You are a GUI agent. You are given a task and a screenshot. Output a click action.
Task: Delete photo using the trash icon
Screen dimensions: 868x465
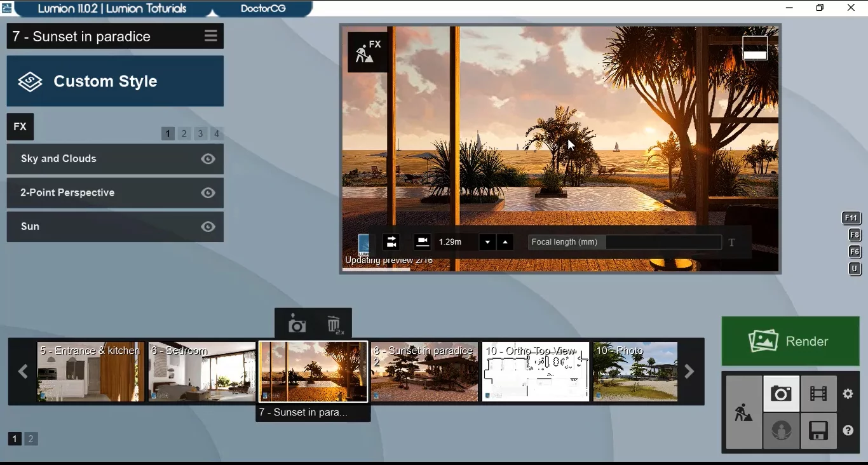[334, 325]
